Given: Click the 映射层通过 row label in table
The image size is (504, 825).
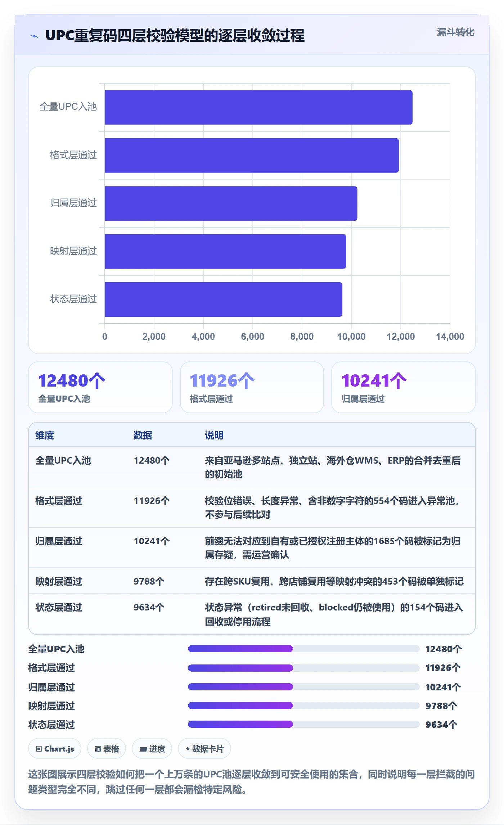Looking at the screenshot, I should [59, 581].
